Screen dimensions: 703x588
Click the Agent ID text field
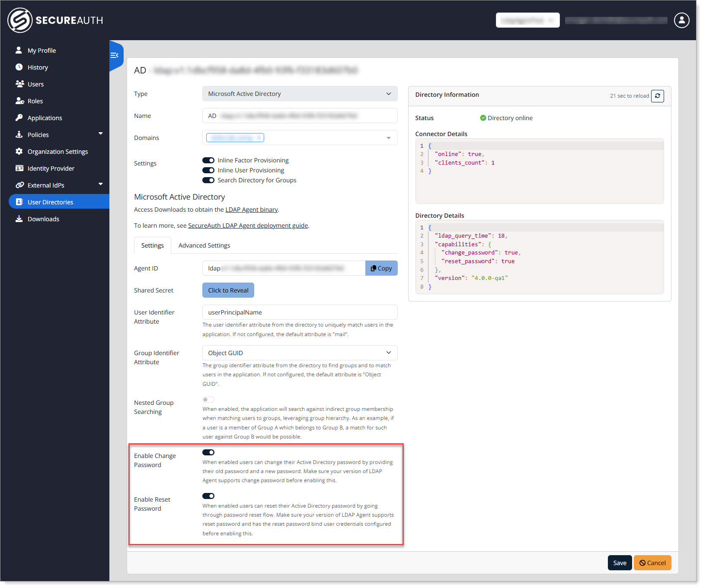[x=284, y=268]
